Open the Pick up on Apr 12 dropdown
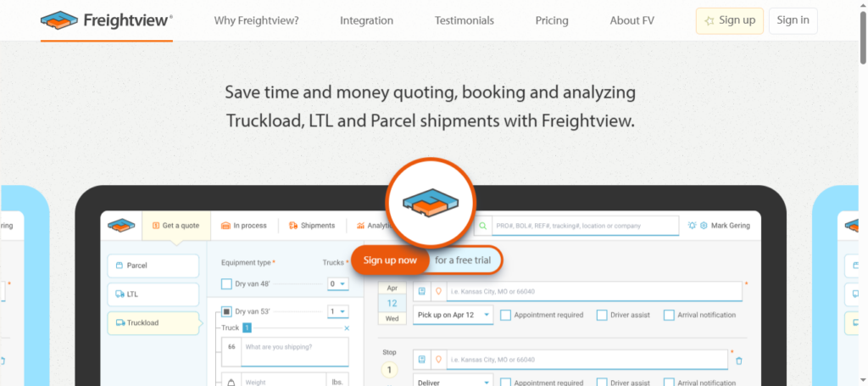Image resolution: width=868 pixels, height=386 pixels. click(x=453, y=315)
